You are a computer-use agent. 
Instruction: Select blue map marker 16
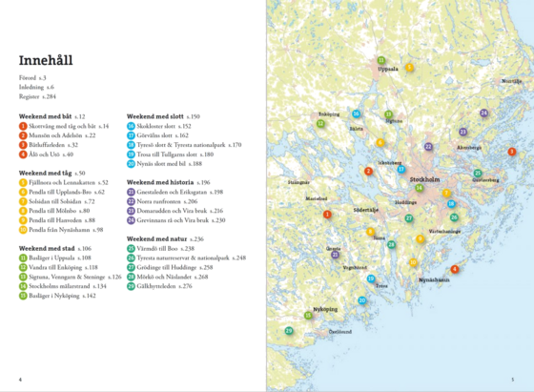coord(357,113)
